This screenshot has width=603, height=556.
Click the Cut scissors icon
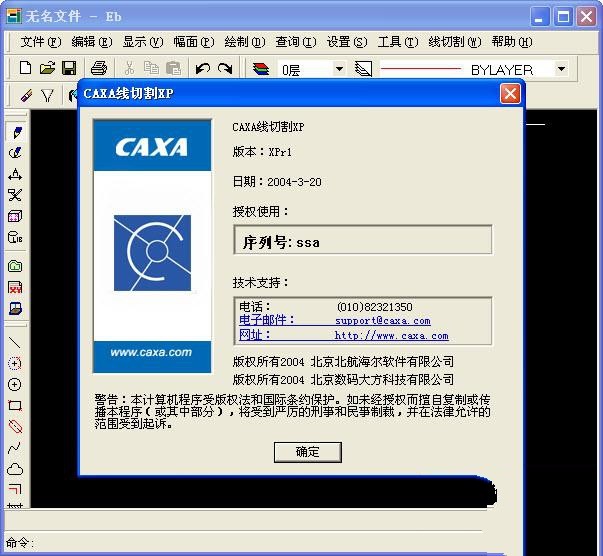(129, 68)
